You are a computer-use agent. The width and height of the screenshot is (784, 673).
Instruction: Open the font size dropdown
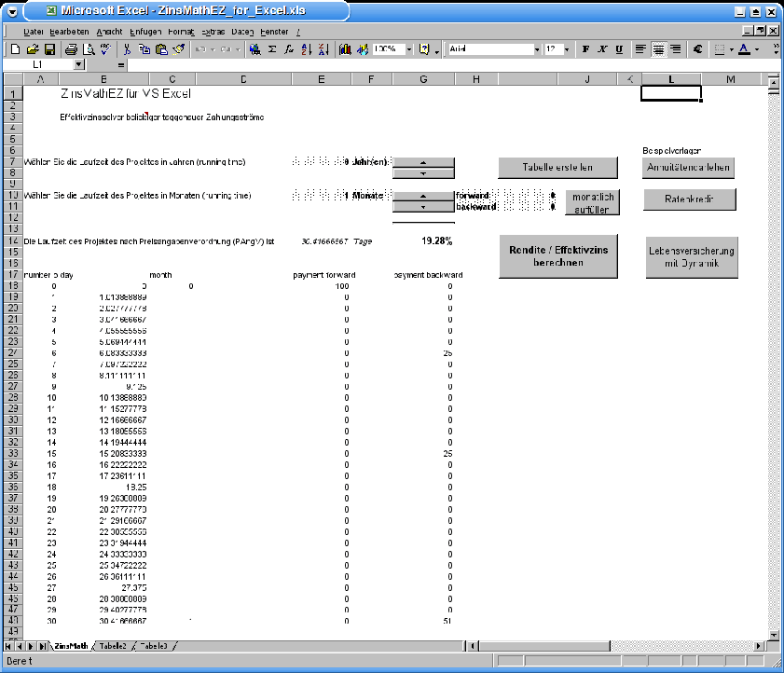coord(567,49)
